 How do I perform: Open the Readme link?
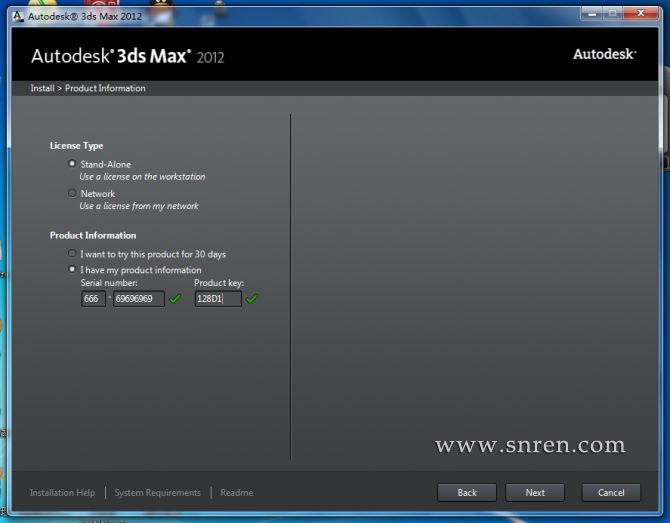(237, 493)
